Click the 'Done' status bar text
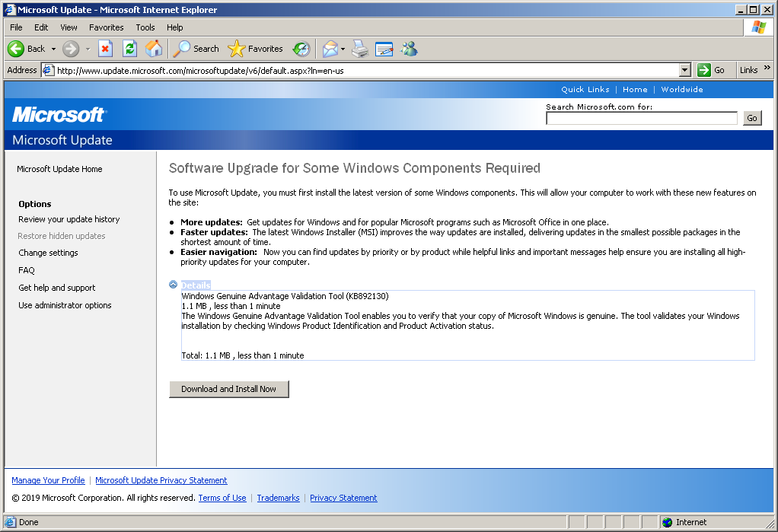The image size is (778, 532). 29,522
